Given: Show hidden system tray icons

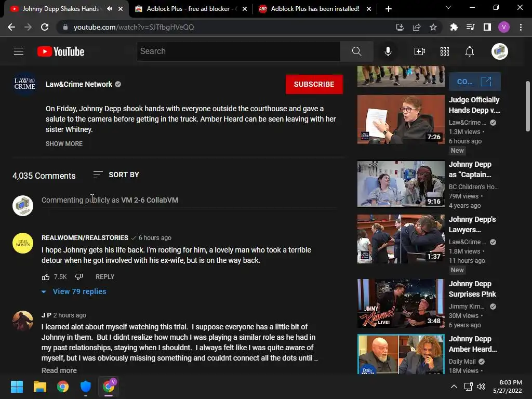Looking at the screenshot, I should click(454, 387).
